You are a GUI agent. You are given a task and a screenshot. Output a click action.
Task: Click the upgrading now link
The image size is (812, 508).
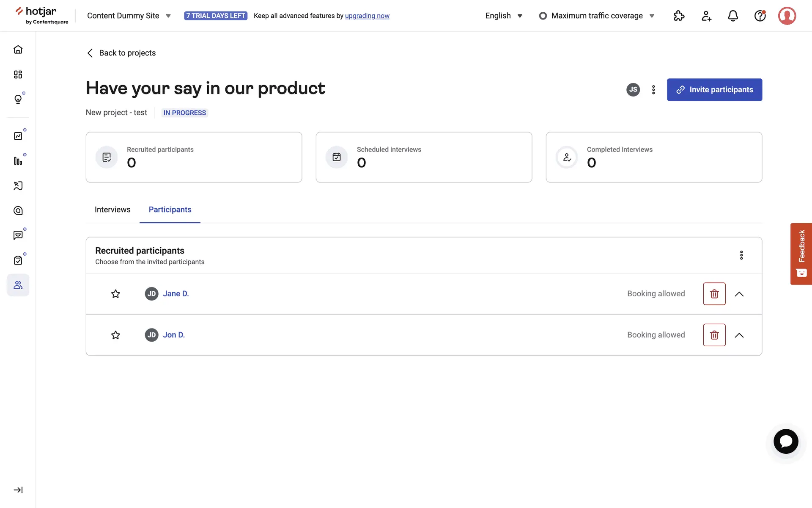[367, 16]
